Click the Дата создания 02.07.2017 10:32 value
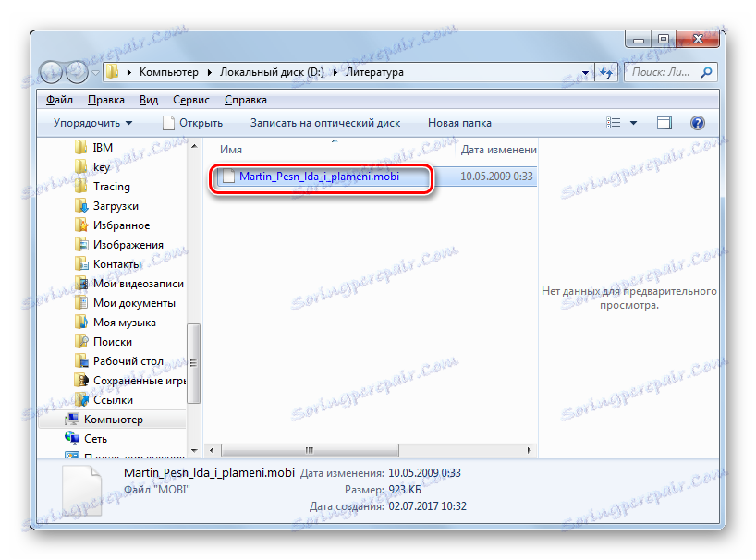 tap(427, 506)
